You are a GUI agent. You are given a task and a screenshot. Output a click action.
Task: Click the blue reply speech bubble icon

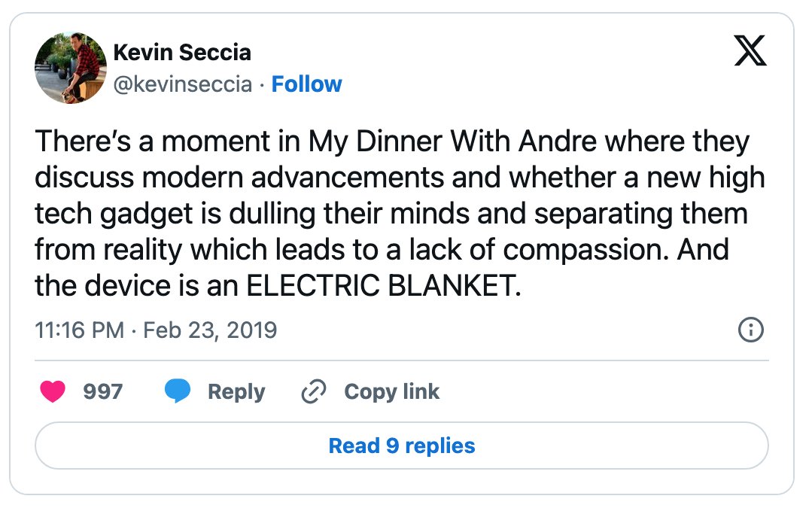(x=178, y=391)
